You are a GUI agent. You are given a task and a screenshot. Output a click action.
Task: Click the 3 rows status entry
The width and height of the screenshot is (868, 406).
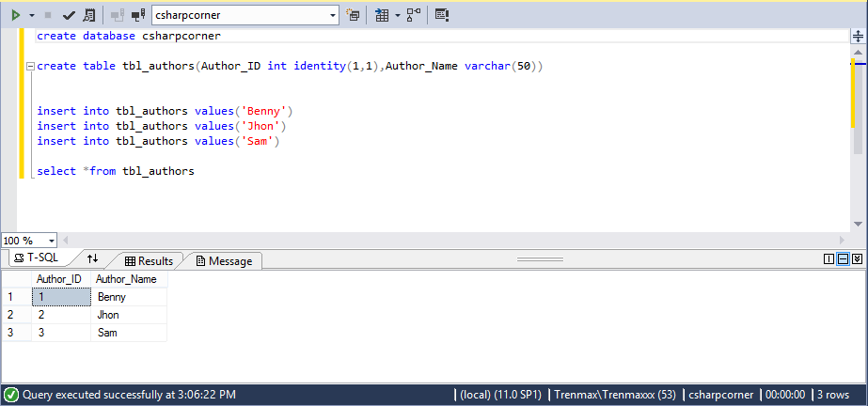(833, 395)
